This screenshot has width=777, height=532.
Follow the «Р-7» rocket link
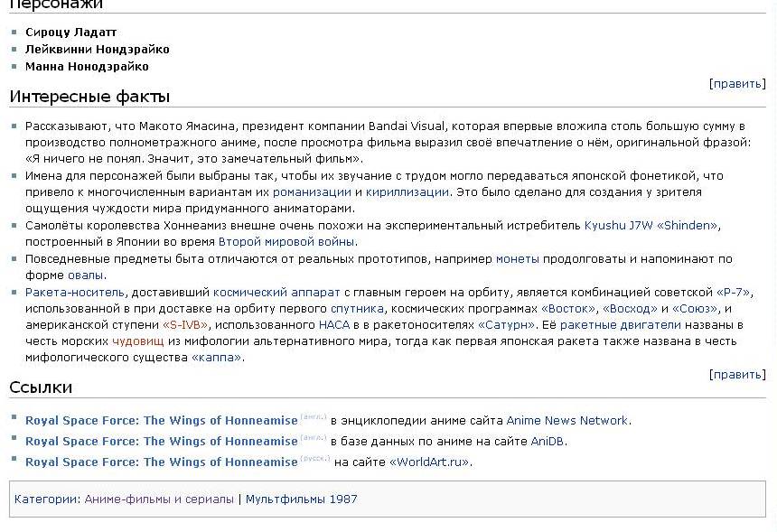(x=733, y=293)
